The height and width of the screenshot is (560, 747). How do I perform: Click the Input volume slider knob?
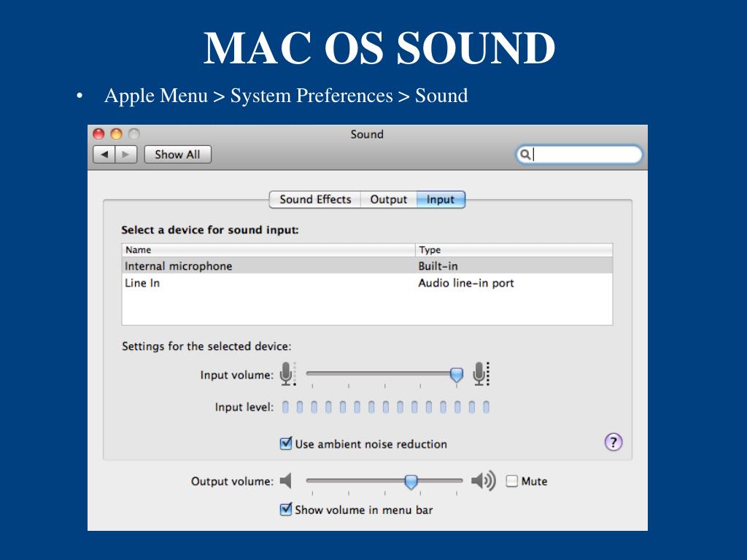[457, 375]
